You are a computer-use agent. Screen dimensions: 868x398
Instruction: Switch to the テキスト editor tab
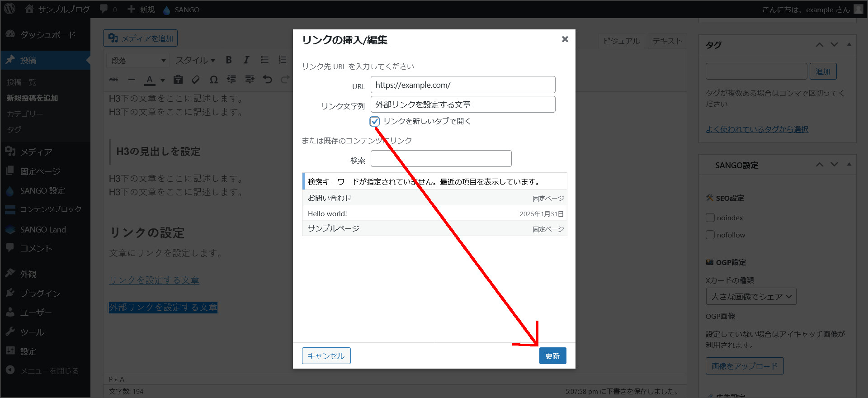click(667, 41)
